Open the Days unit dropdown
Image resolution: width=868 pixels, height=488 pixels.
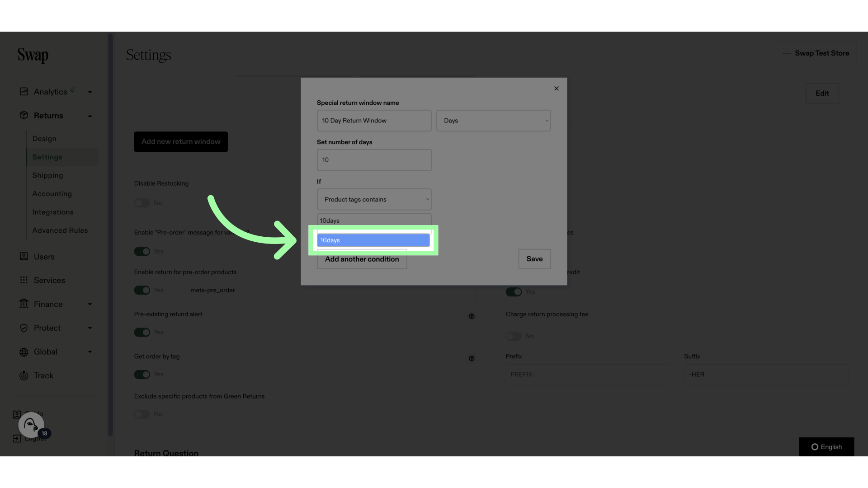(x=493, y=121)
